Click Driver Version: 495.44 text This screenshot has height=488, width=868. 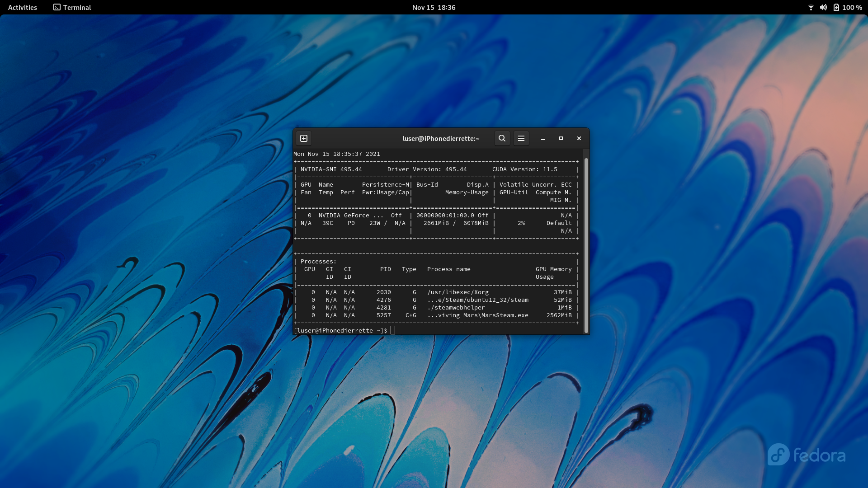point(427,169)
